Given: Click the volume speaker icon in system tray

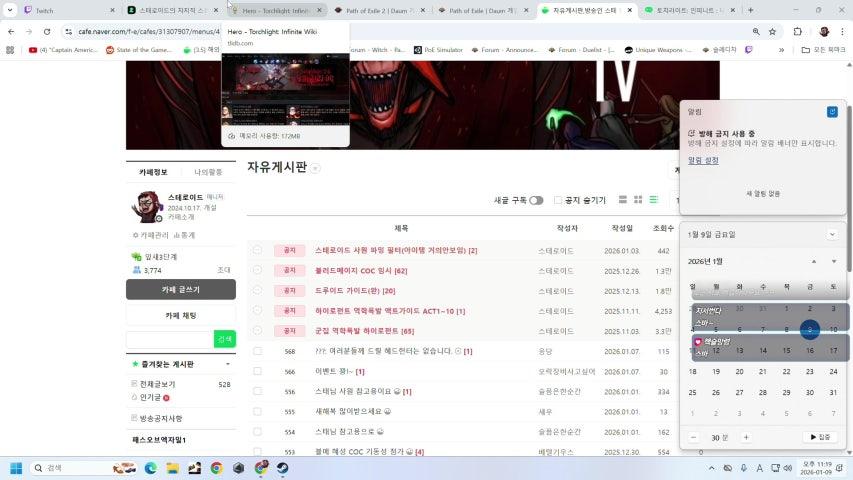Looking at the screenshot, I should coord(788,468).
